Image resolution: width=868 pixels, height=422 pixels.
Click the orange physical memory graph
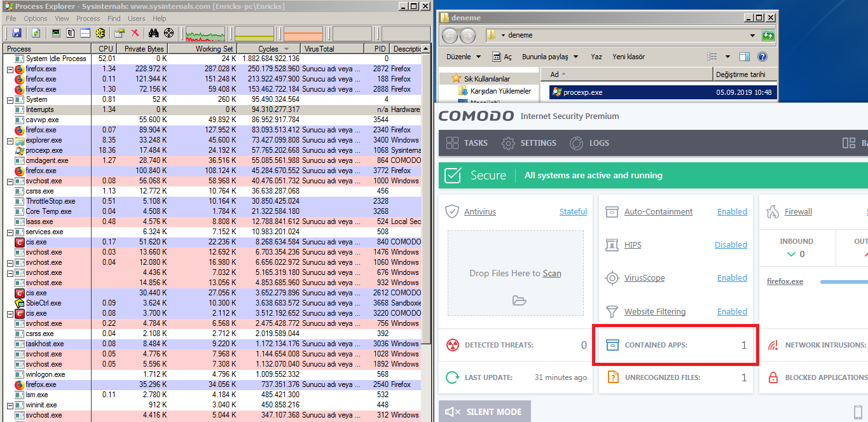pyautogui.click(x=303, y=33)
